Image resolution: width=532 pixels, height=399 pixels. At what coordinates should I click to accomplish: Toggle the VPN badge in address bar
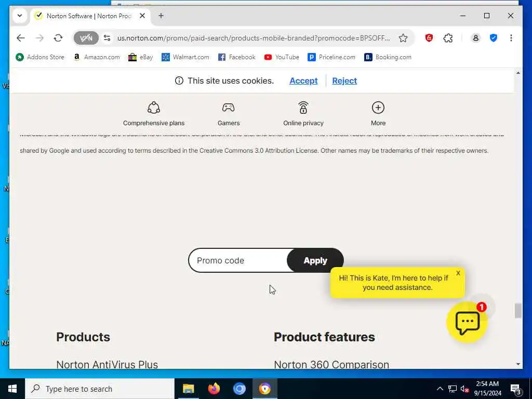86,38
